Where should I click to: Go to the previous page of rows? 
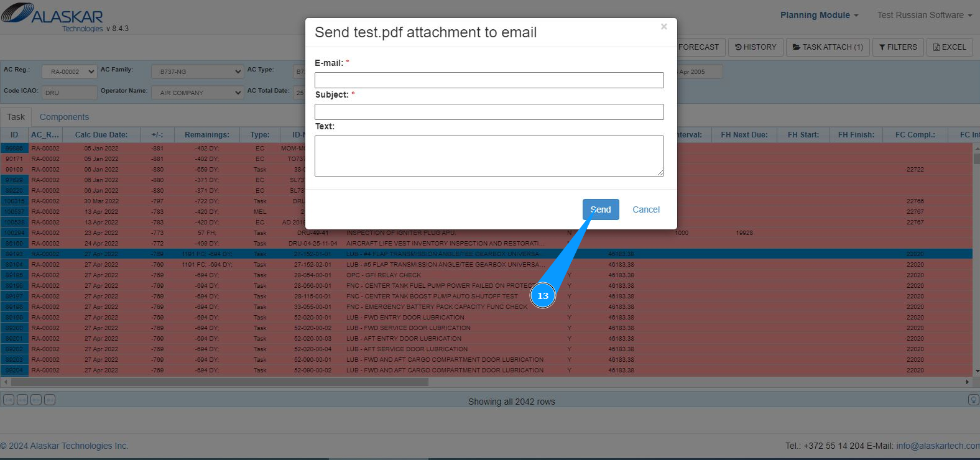[x=22, y=400]
